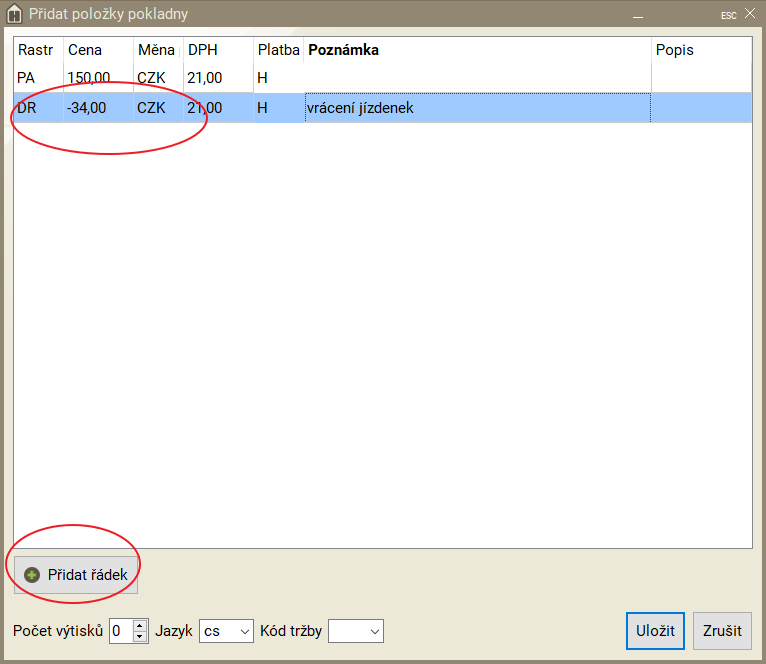Viewport: 766px width, 664px height.
Task: Close the dialog with the X button
Action: [x=749, y=14]
